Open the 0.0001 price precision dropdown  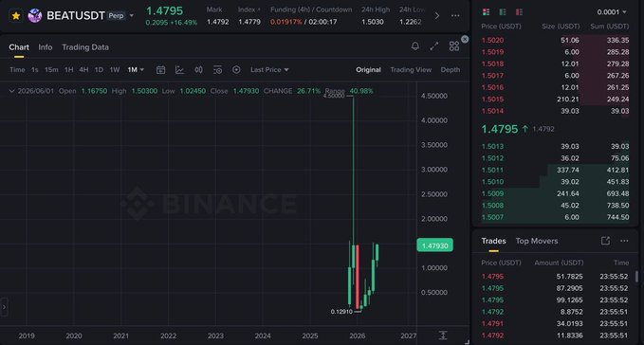pos(612,12)
